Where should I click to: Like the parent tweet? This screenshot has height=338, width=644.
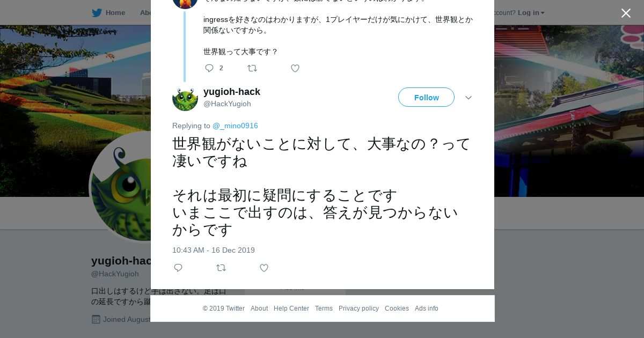coord(295,68)
